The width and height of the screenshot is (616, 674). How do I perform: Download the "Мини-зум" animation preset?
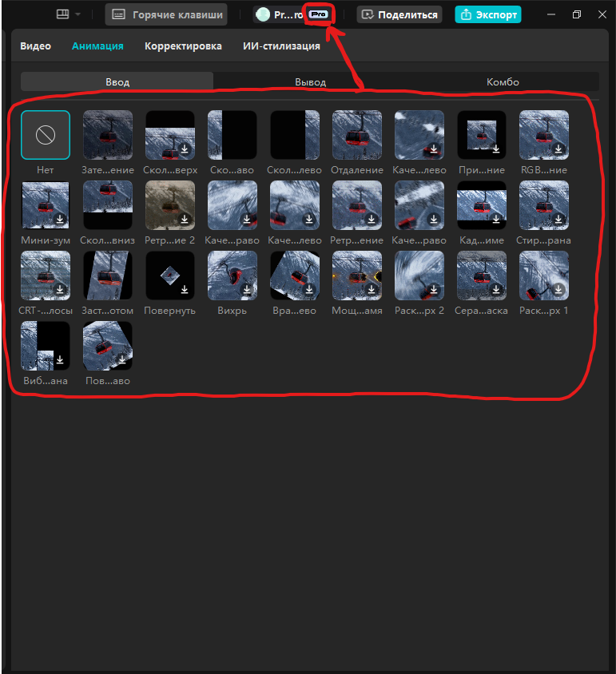60,219
